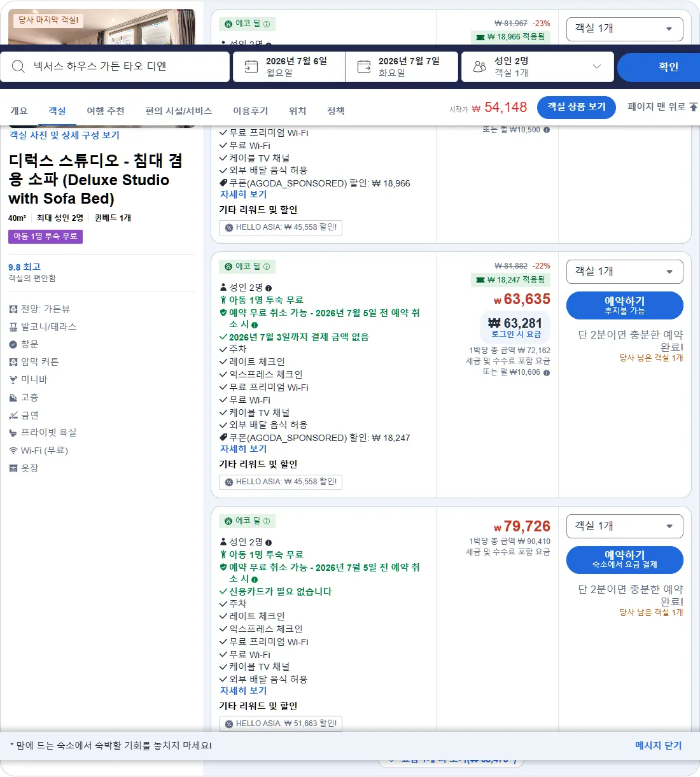The image size is (700, 777).
Task: Click the 창문 window amenity icon
Action: point(13,344)
